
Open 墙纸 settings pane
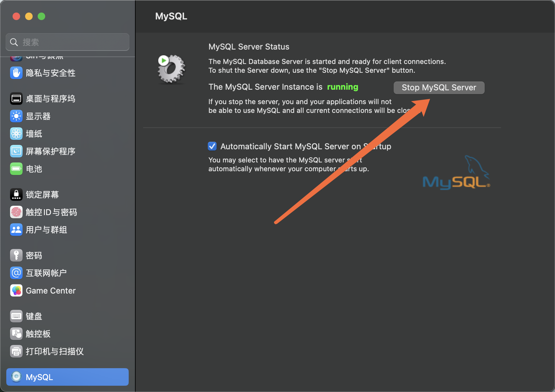click(x=34, y=134)
